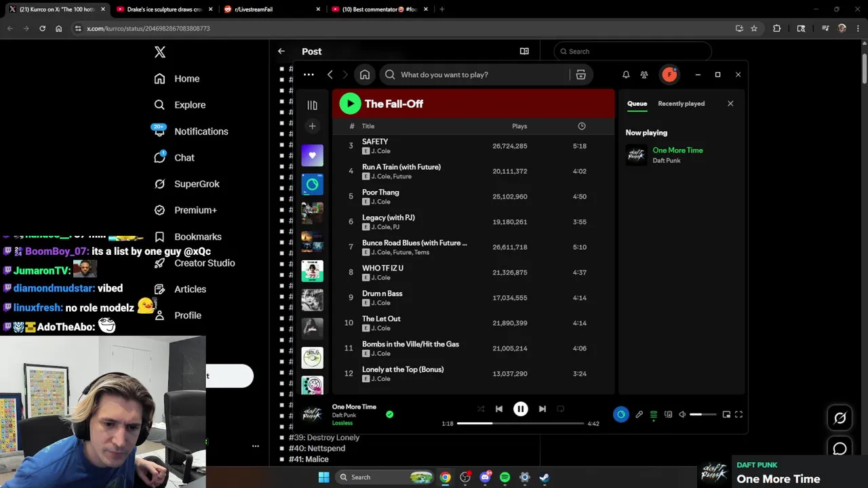Open Liked Songs in Spotify sidebar

312,155
